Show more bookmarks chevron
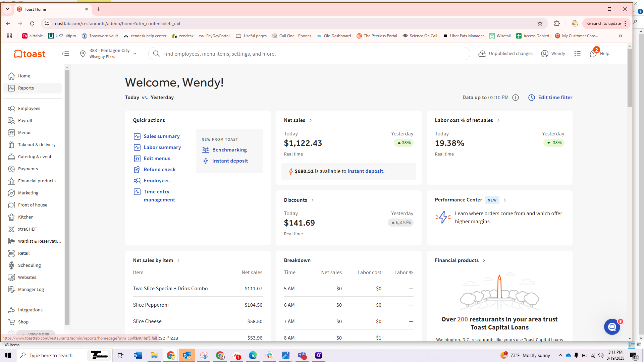644x362 pixels. click(621, 36)
